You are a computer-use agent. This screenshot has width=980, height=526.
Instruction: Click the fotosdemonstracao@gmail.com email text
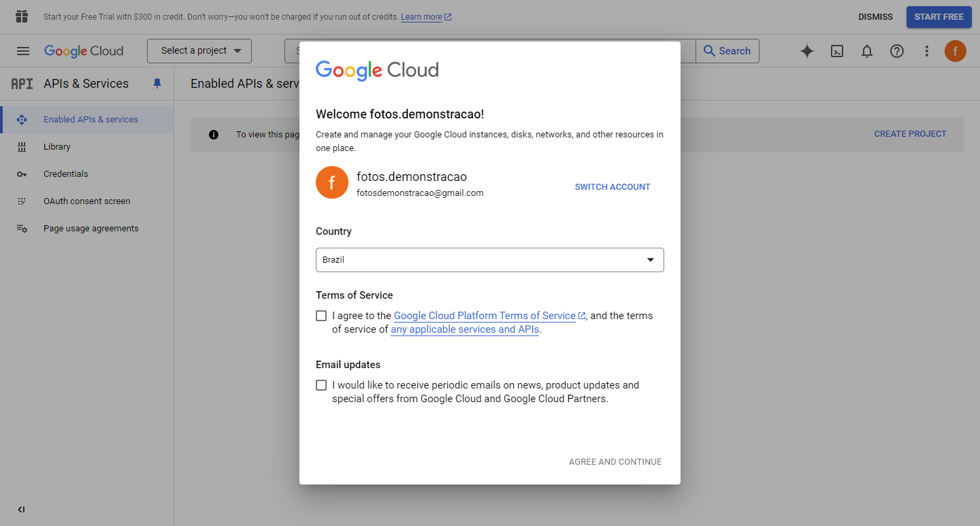pos(420,193)
